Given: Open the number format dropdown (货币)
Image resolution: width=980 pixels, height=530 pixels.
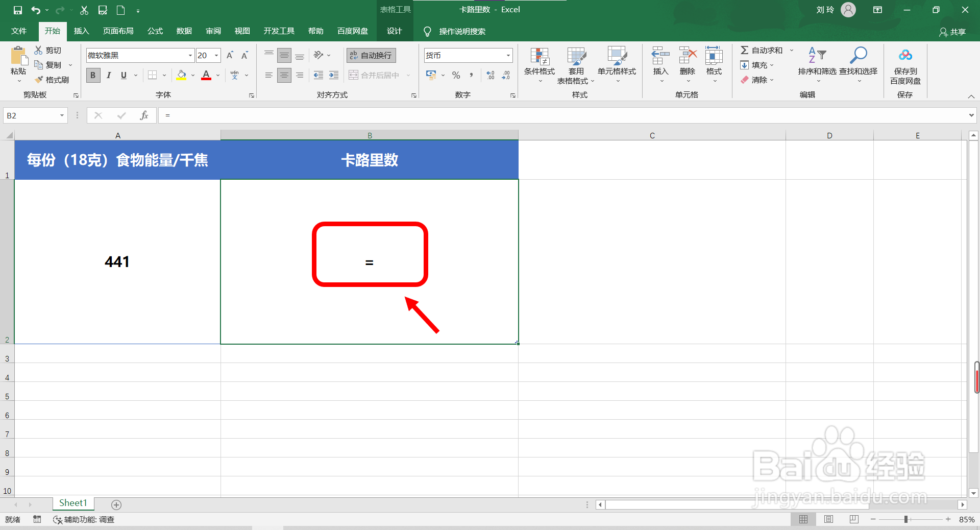Looking at the screenshot, I should click(x=508, y=55).
